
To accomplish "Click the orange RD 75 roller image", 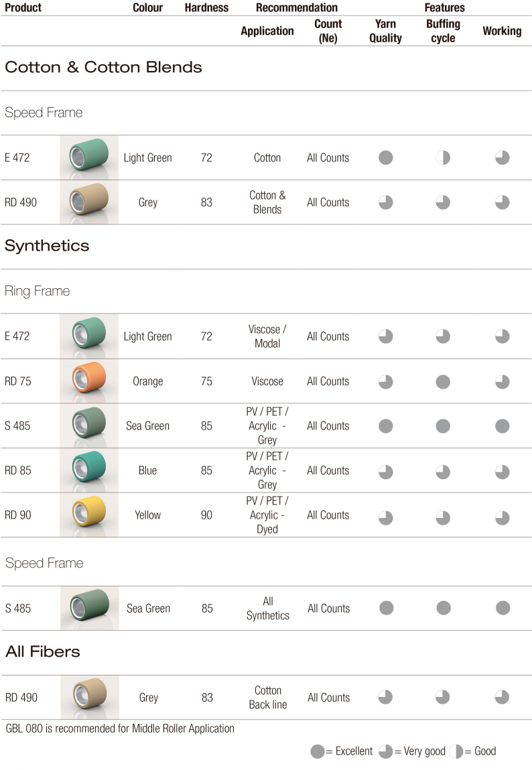I will (89, 381).
